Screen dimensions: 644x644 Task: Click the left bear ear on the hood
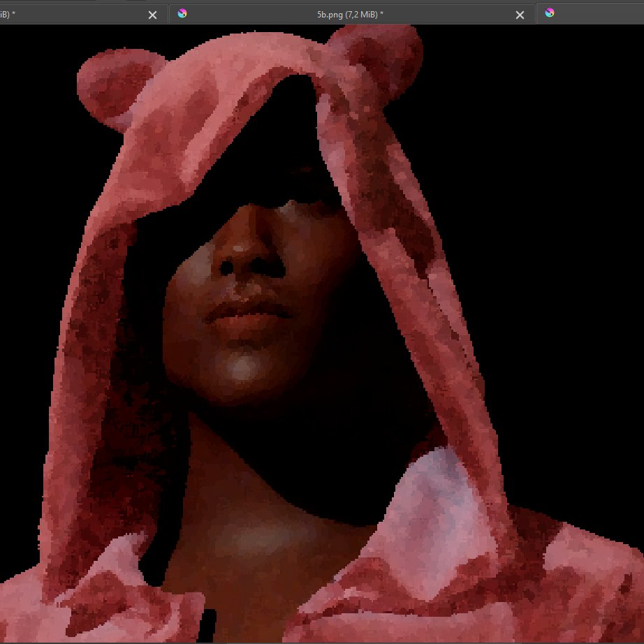pos(108,87)
